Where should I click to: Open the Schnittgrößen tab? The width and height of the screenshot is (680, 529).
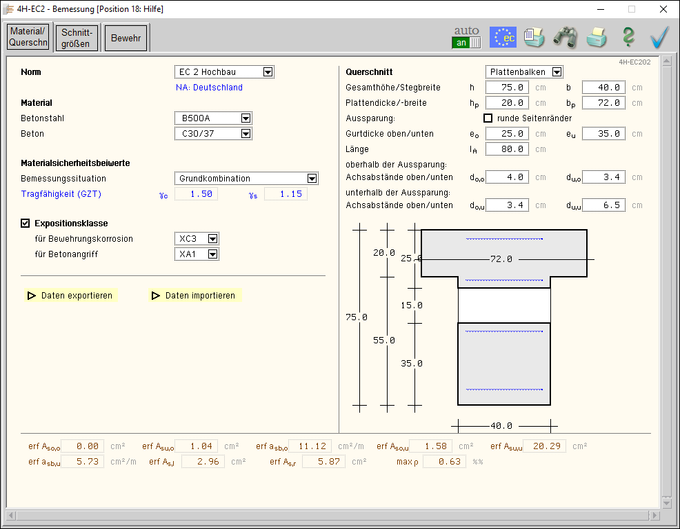(76, 37)
